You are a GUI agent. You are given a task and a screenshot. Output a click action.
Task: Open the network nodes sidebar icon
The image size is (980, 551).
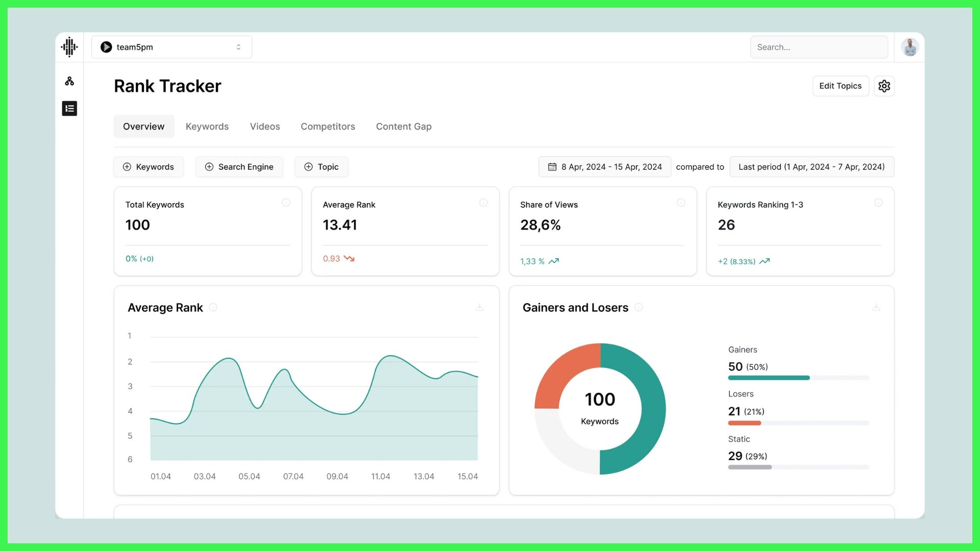pyautogui.click(x=69, y=81)
